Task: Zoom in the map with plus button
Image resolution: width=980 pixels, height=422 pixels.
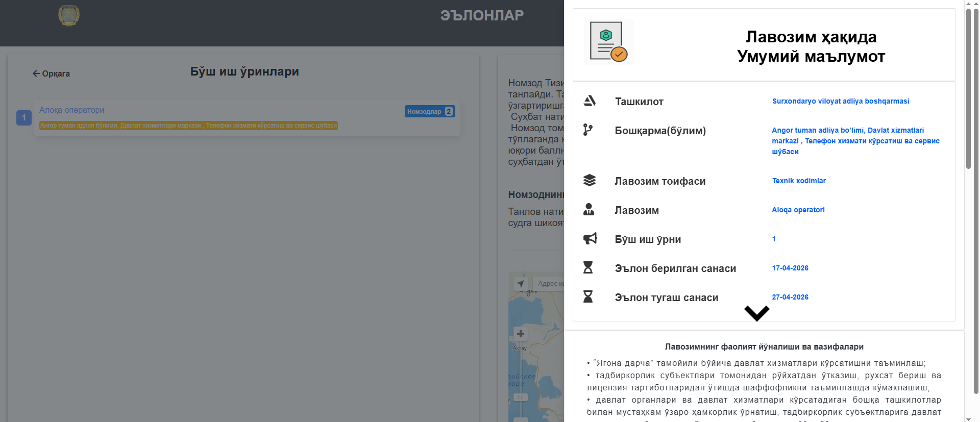Action: pyautogui.click(x=520, y=334)
